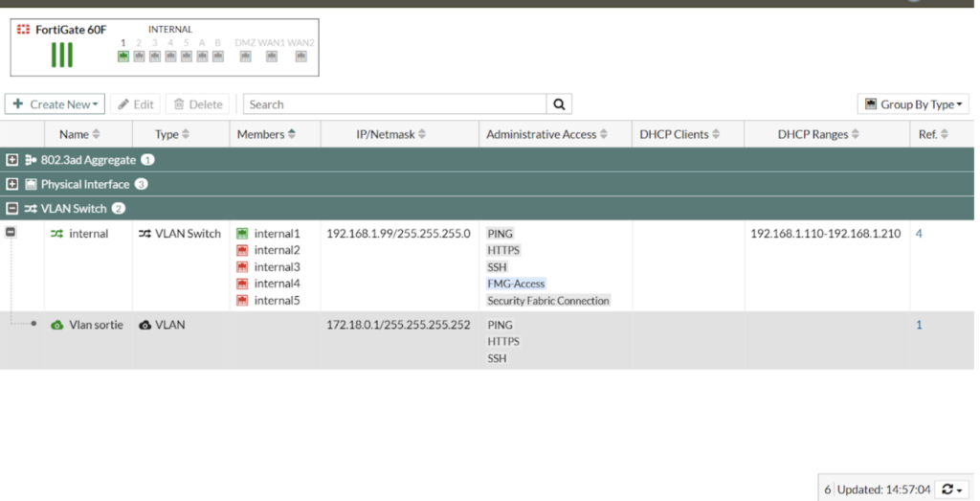Click the search magnifier icon
Screen dimensions: 980x501
(x=559, y=104)
